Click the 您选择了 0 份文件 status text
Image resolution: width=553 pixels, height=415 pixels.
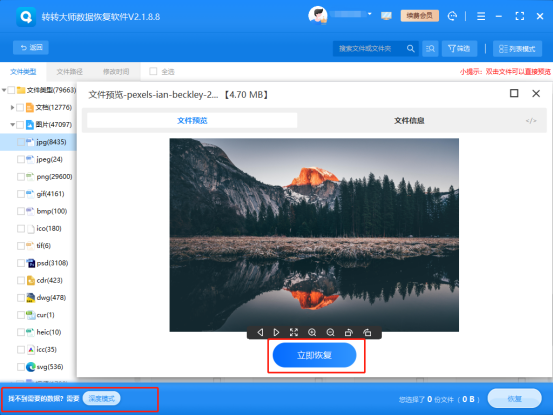[x=439, y=399]
